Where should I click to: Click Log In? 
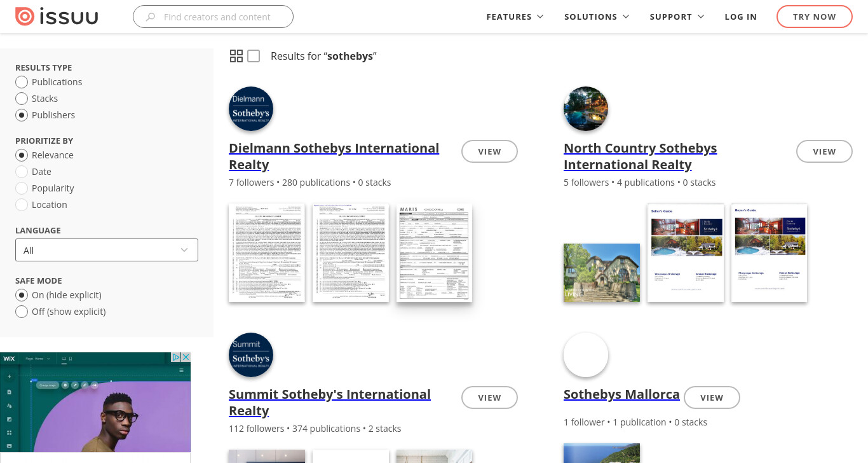point(741,17)
